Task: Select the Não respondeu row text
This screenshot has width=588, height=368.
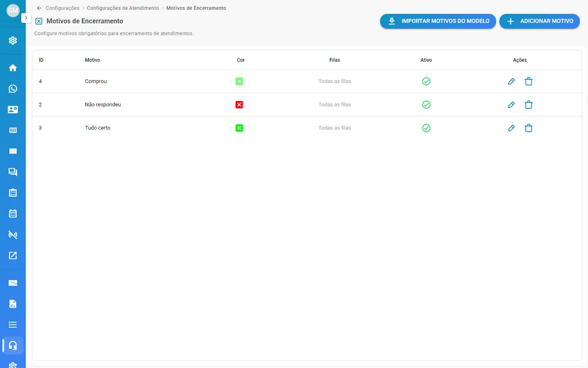Action: coord(103,105)
